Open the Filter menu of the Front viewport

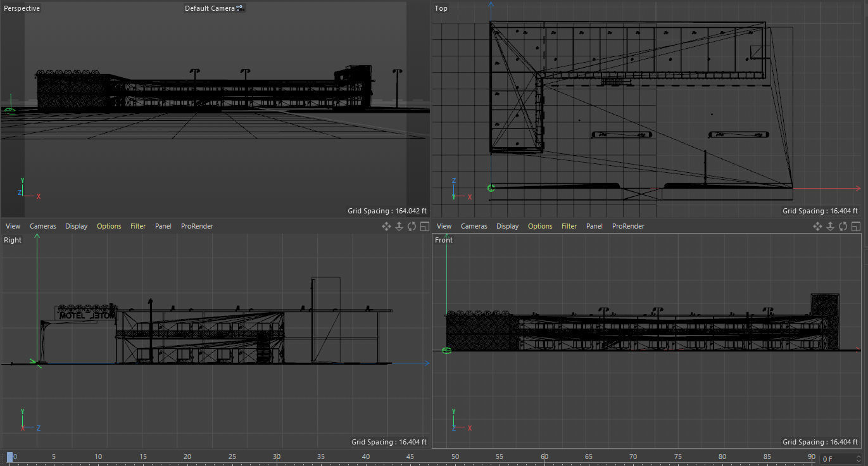pos(569,226)
